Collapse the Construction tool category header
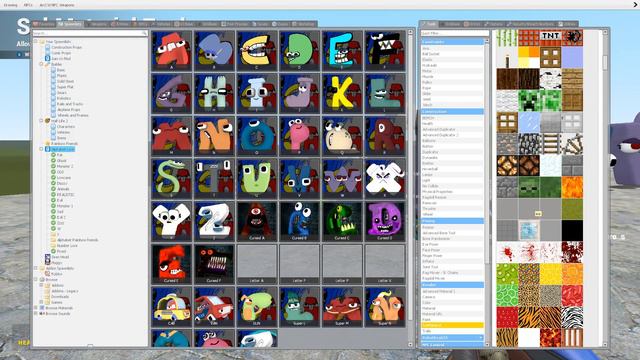Screen dimensions: 640x360 point(452,111)
